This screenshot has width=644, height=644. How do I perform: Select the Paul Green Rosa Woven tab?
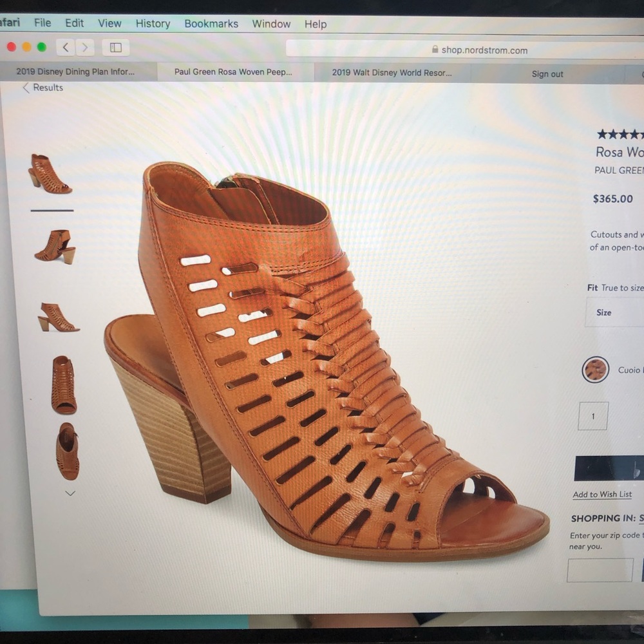[x=235, y=72]
